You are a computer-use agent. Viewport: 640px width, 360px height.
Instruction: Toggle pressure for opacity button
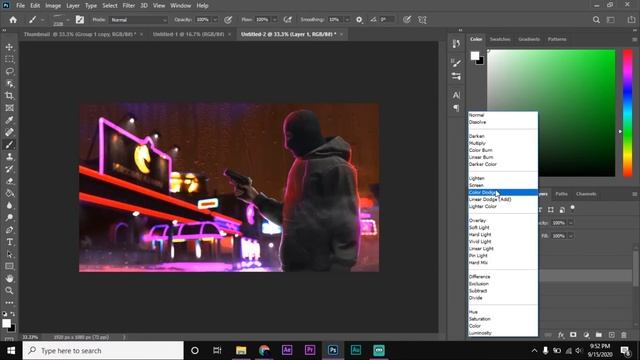pos(228,20)
